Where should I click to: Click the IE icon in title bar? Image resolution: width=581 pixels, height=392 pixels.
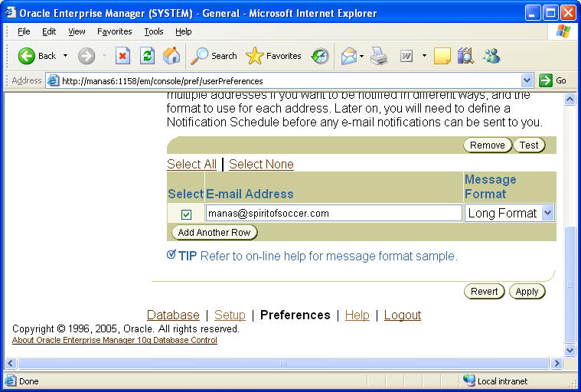(11, 12)
